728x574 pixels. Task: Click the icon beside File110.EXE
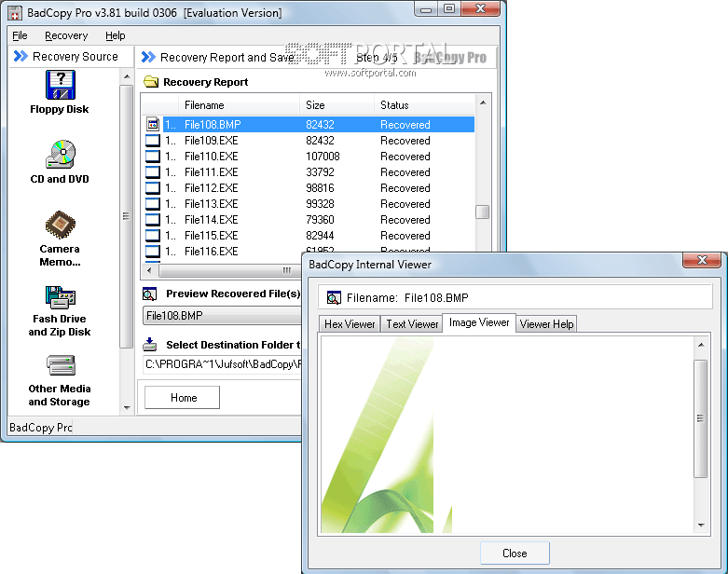pyautogui.click(x=153, y=156)
